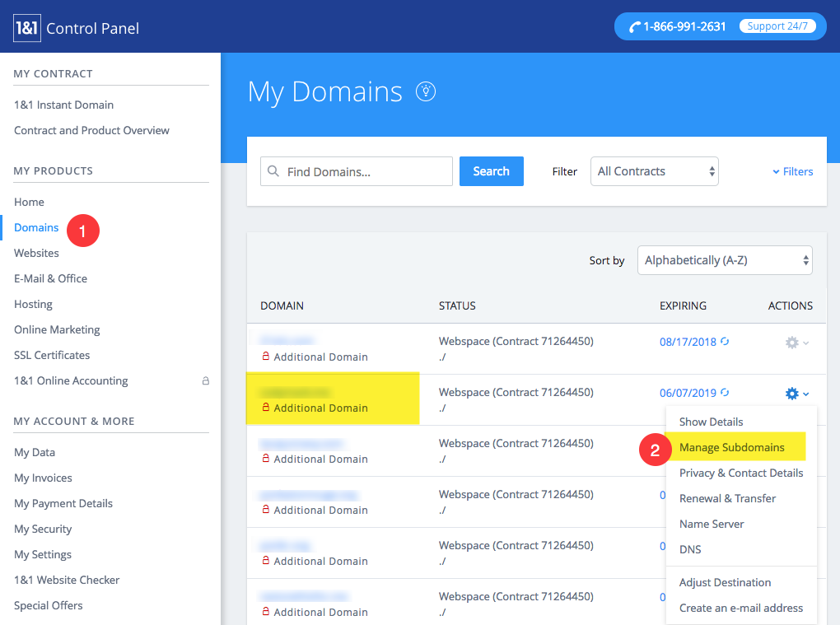Click chevron beside the 06/07/2019 row gear
This screenshot has width=840, height=625.
click(x=806, y=394)
